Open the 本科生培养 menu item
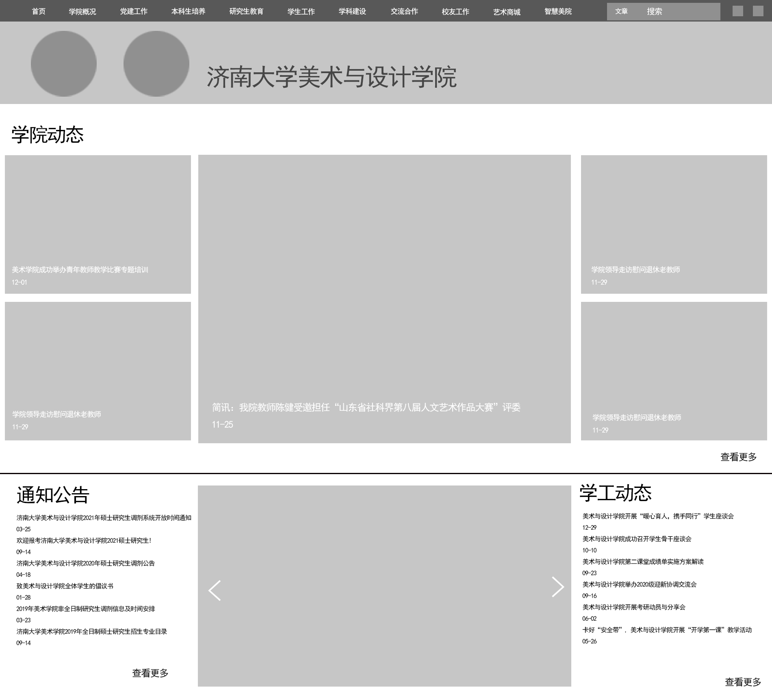Screen dimensions: 772x700 (x=188, y=11)
